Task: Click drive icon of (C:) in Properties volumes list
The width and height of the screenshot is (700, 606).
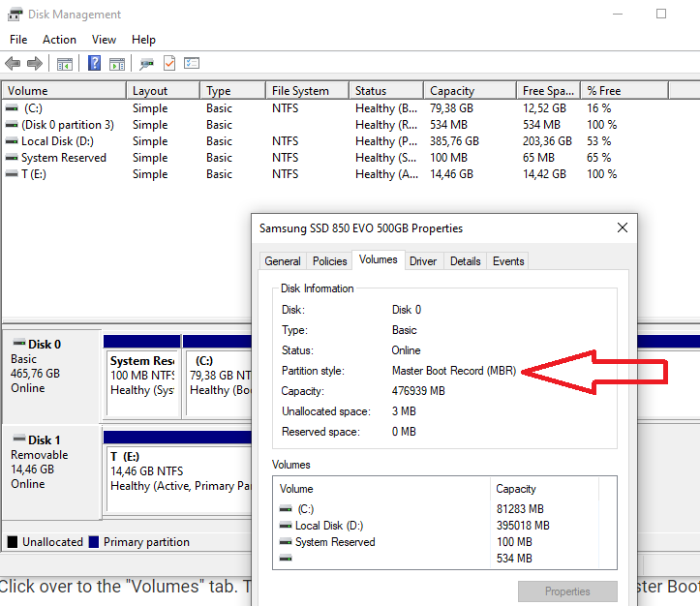Action: click(x=286, y=509)
